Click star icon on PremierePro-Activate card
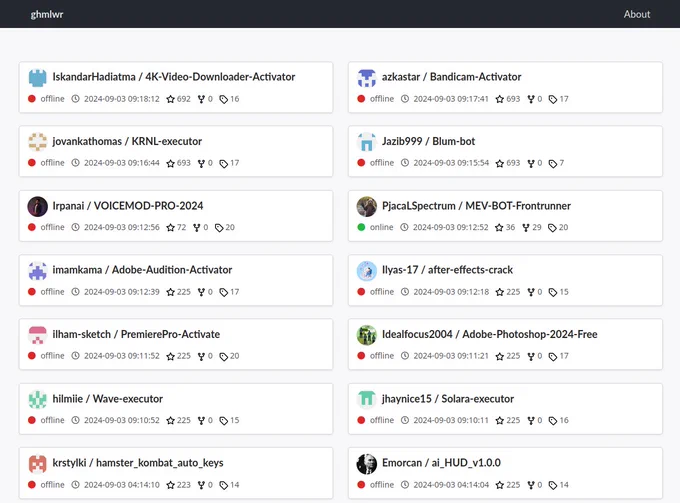Screen dimensions: 680x503 [x=171, y=356]
